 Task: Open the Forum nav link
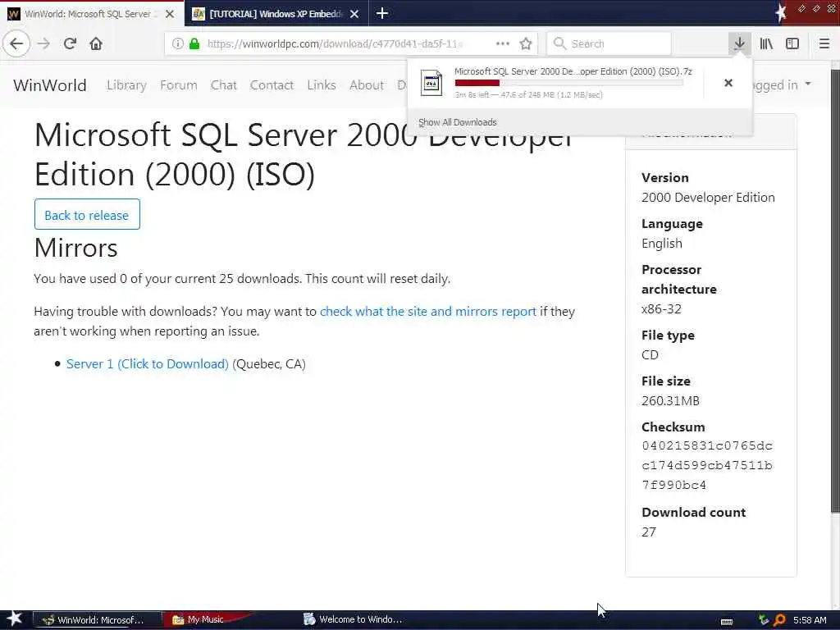point(178,84)
